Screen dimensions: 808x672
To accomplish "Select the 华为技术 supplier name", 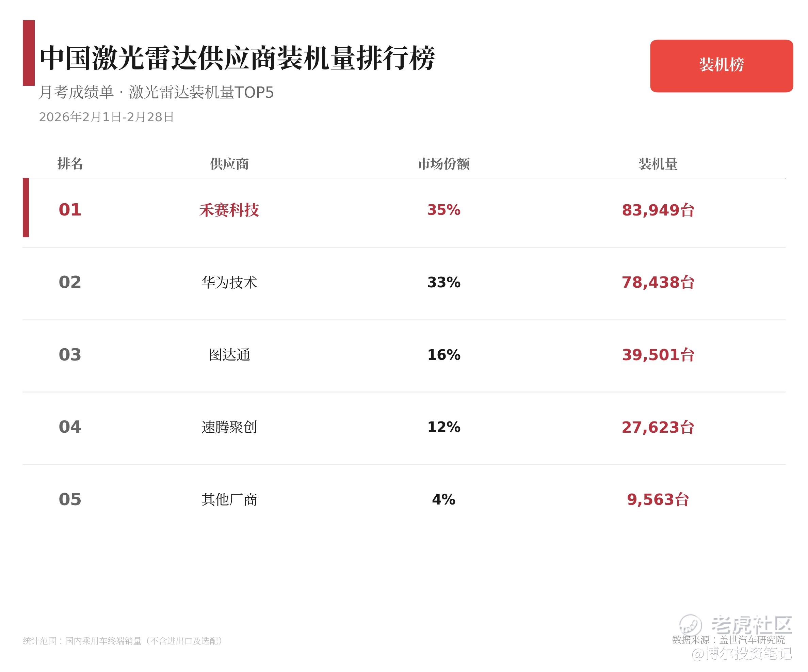I will pyautogui.click(x=229, y=283).
